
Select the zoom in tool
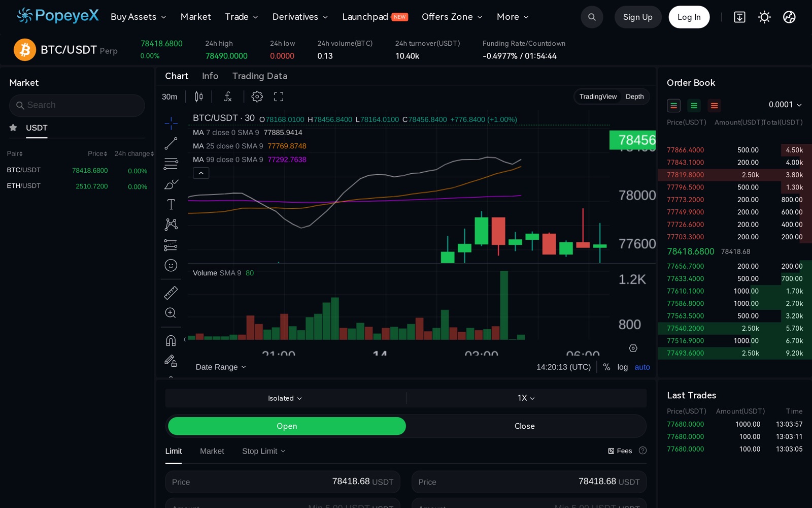[171, 313]
